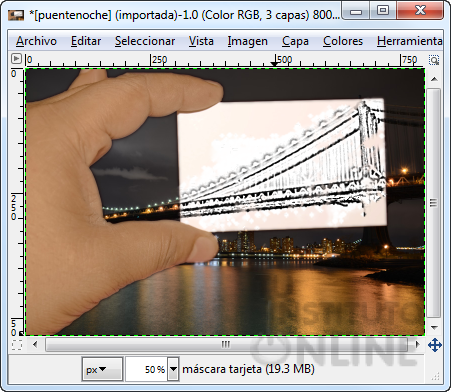Click the horizontal scrollbar thumb

pyautogui.click(x=226, y=344)
